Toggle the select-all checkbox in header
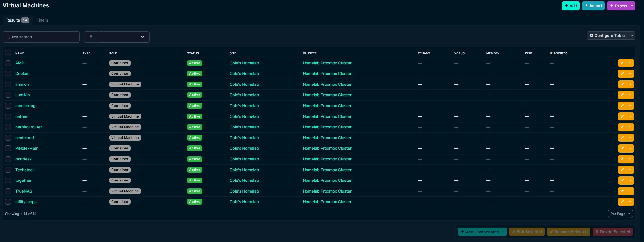644x242 pixels. coord(8,53)
